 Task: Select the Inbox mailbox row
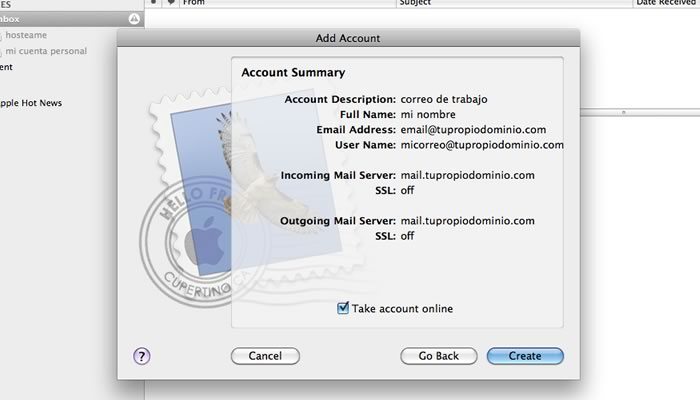pos(71,19)
